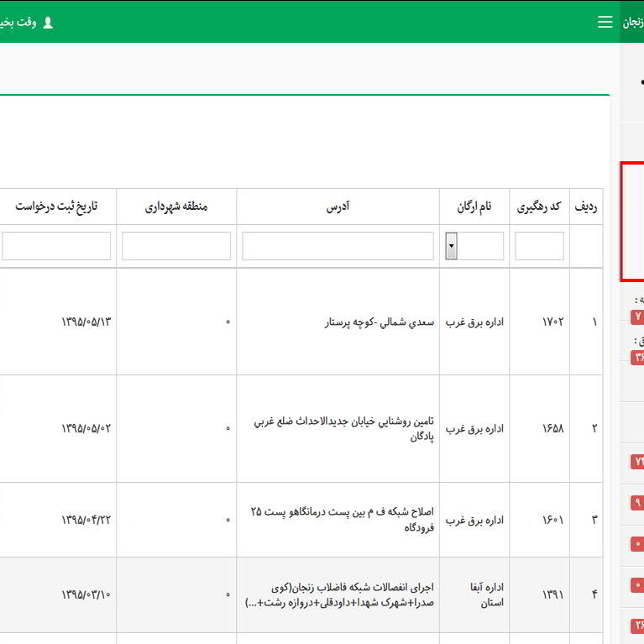The image size is (644, 644).
Task: Select the row with tracking code ۱۷۰۲
Action: (552, 322)
